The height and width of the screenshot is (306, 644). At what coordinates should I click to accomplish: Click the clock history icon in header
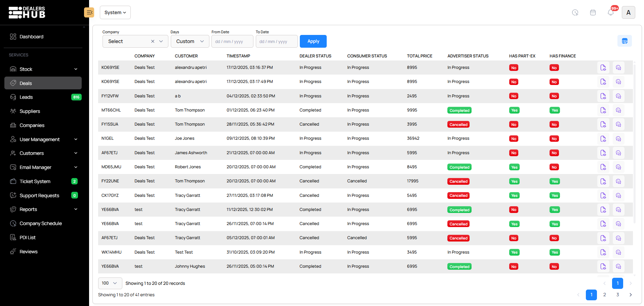tap(575, 12)
